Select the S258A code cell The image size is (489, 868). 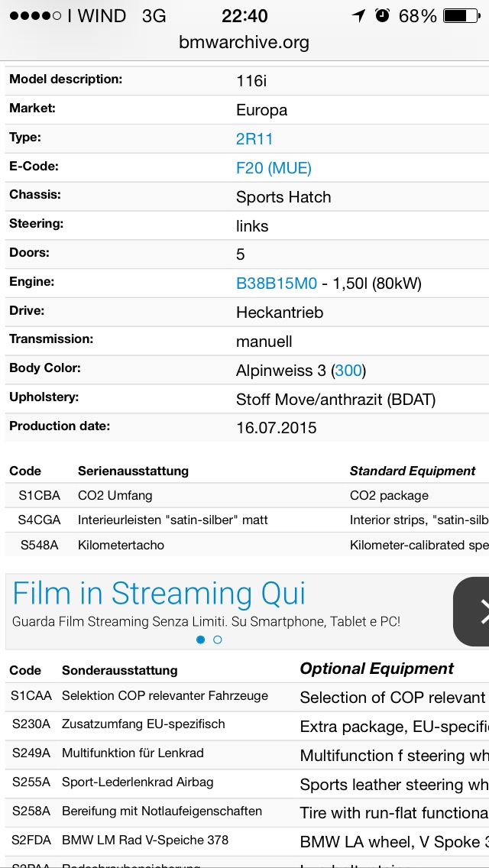coord(31,811)
